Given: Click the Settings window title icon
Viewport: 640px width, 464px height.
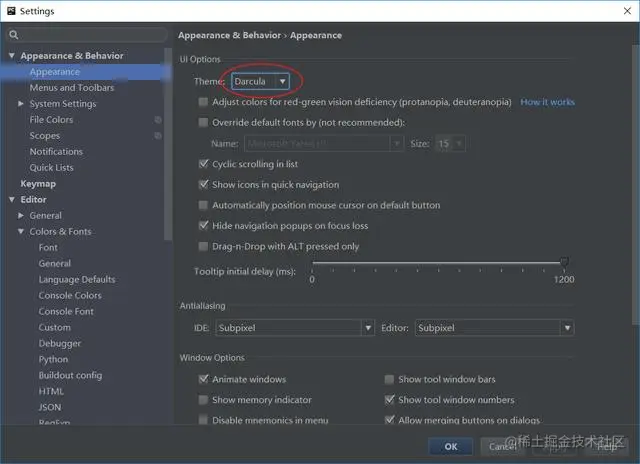Looking at the screenshot, I should click(11, 11).
